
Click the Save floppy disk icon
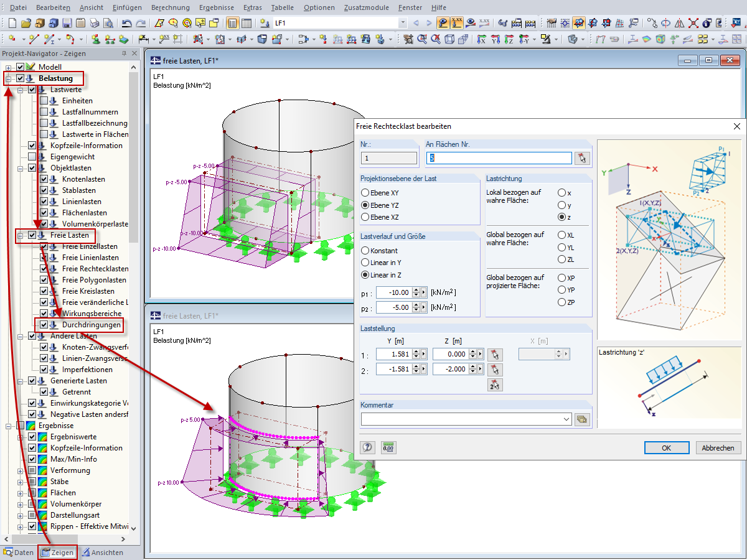click(67, 23)
